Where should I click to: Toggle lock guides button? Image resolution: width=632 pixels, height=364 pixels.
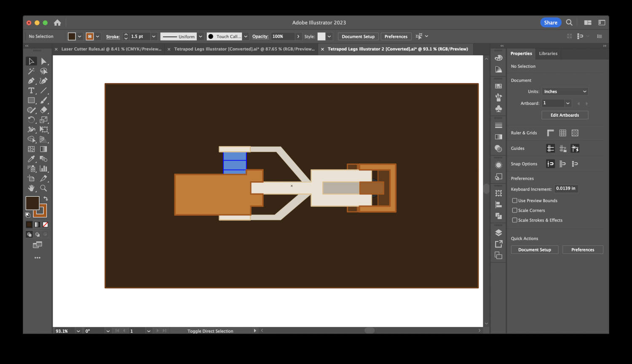[562, 148]
